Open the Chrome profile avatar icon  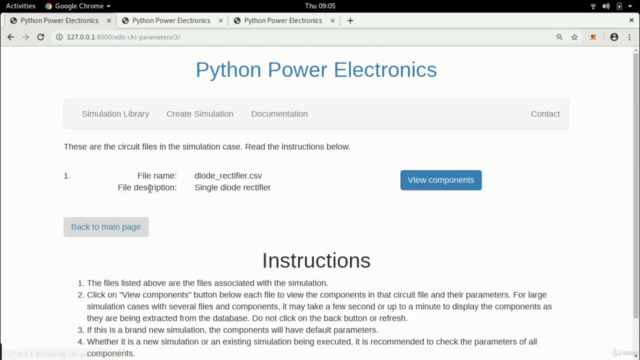(x=614, y=37)
